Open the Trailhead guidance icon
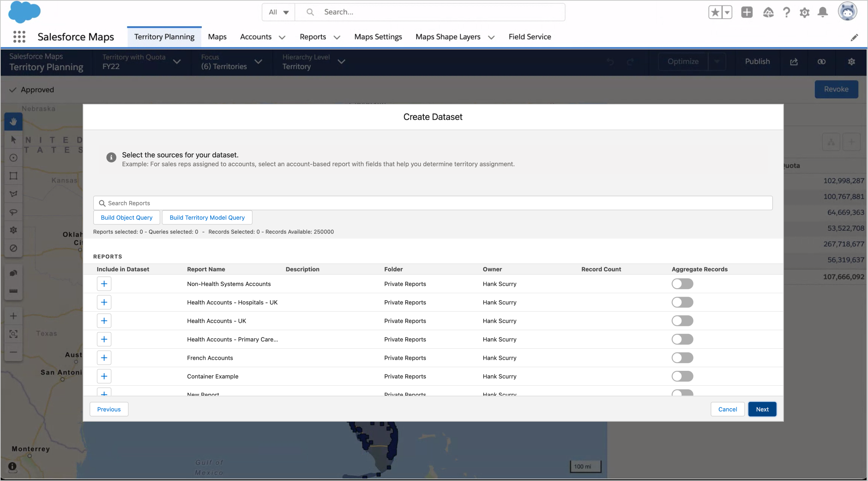 click(768, 12)
